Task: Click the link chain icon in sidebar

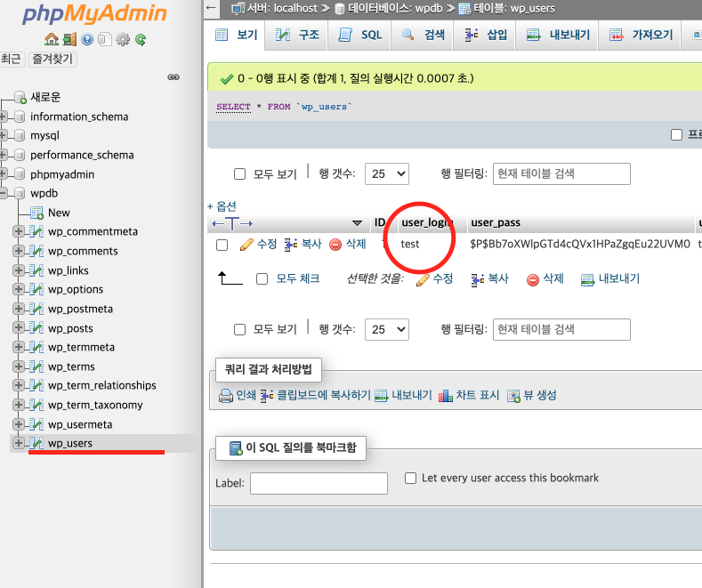Action: pyautogui.click(x=173, y=77)
